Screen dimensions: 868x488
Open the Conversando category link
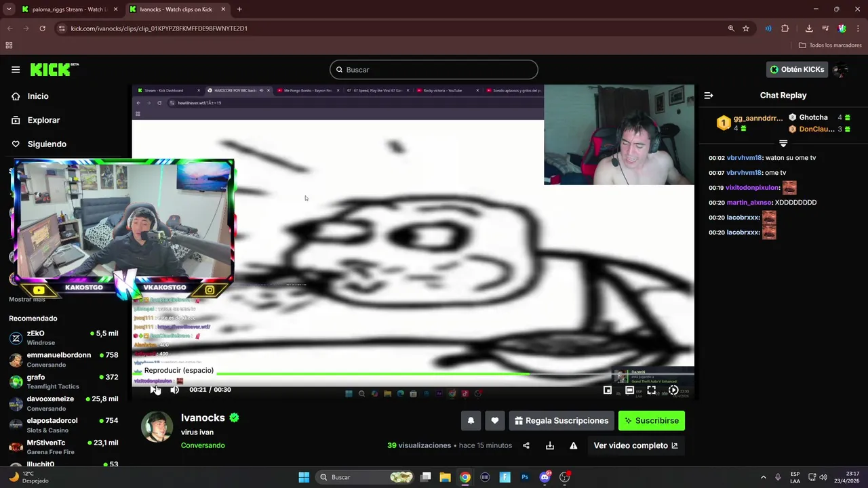tap(203, 445)
